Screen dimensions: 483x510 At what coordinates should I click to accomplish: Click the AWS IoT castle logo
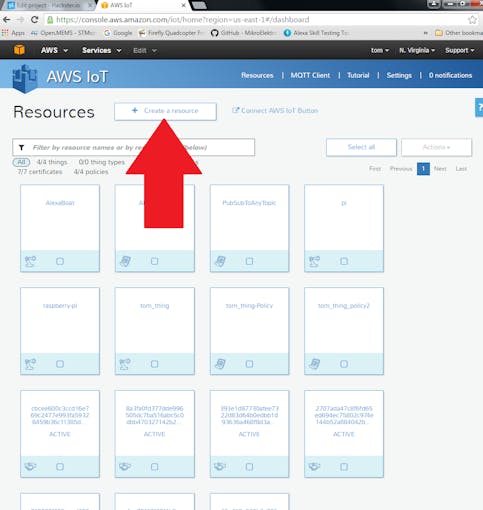point(24,79)
